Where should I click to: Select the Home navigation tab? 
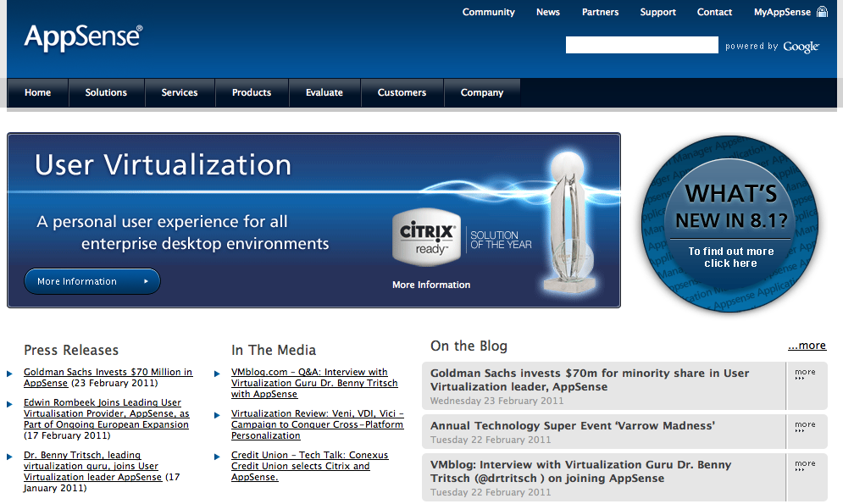pyautogui.click(x=37, y=92)
